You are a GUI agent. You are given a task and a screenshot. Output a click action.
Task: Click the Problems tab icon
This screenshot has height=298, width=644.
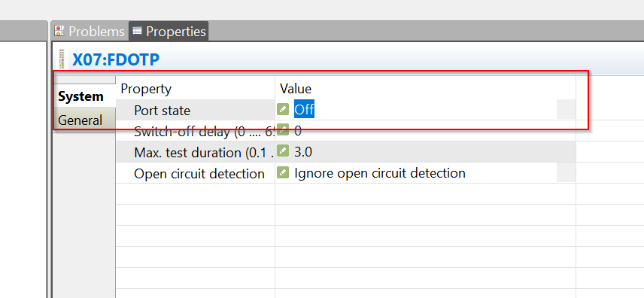click(x=60, y=31)
